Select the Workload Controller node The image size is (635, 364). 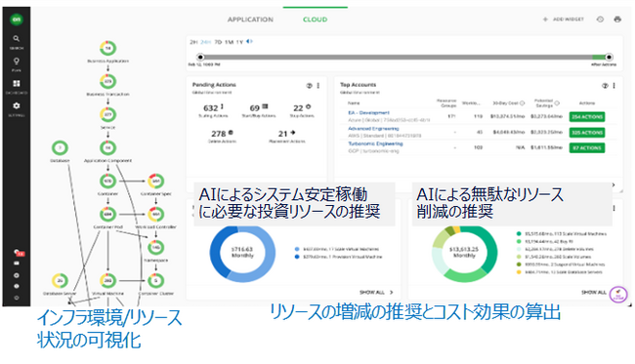click(x=156, y=214)
